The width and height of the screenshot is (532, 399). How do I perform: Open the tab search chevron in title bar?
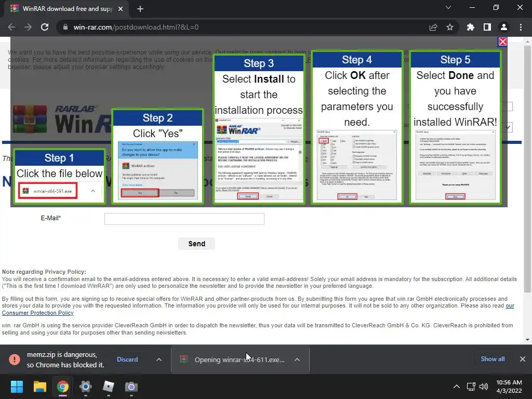[448, 7]
